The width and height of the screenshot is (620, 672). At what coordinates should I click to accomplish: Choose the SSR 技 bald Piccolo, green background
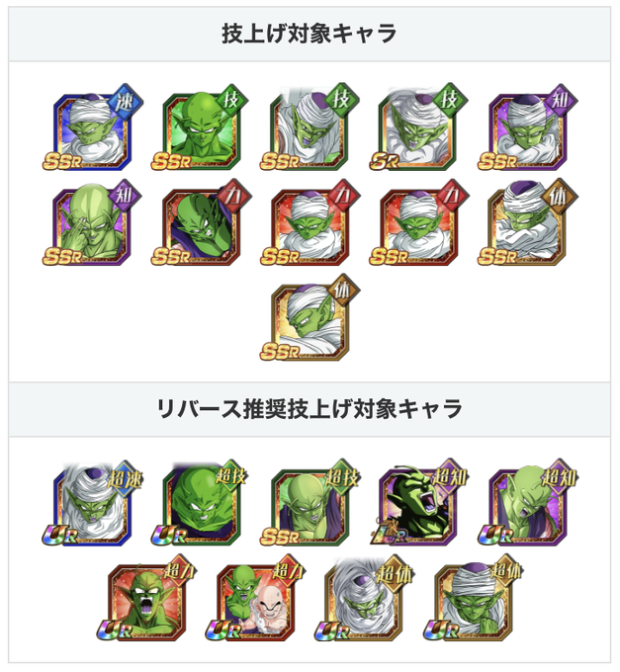[200, 127]
